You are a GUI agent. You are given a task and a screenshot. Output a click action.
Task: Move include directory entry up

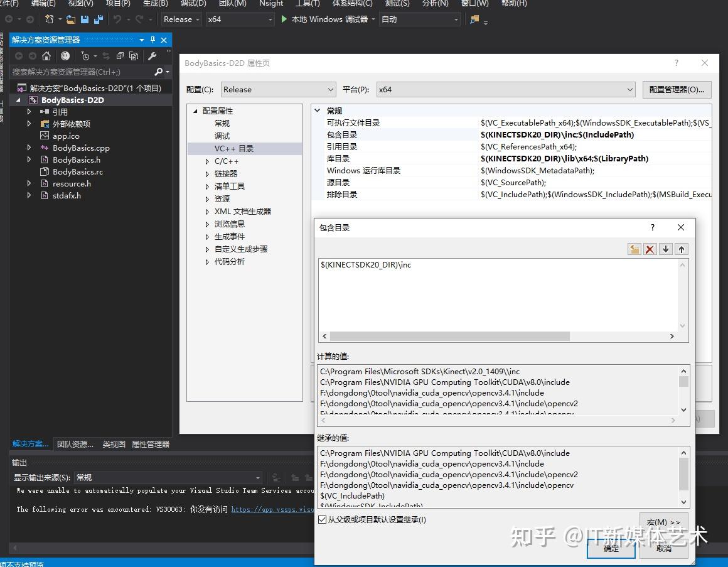[x=681, y=249]
